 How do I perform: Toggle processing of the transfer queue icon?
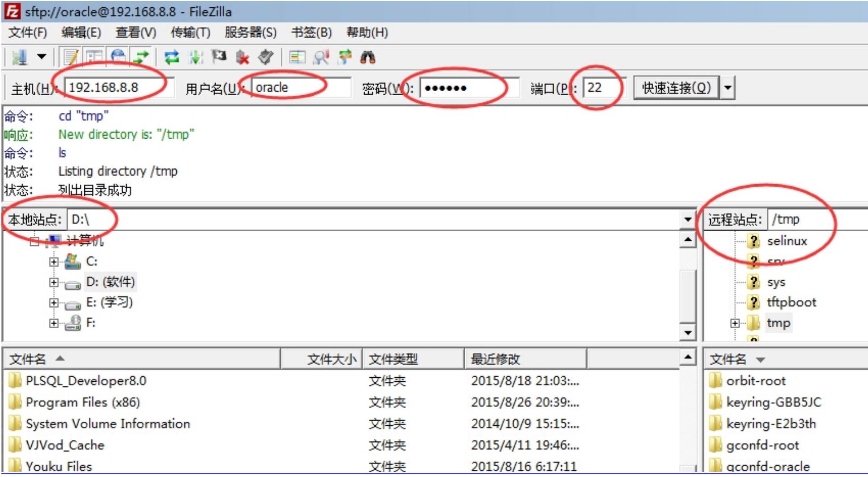196,57
